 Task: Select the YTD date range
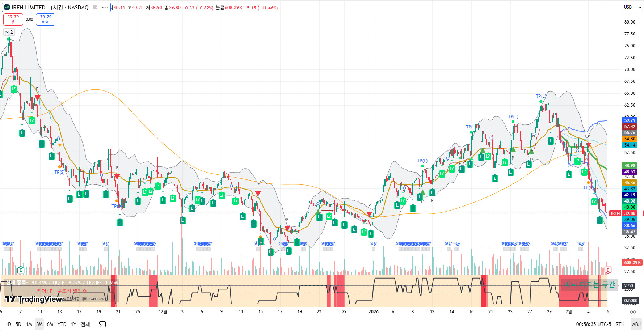click(x=62, y=324)
